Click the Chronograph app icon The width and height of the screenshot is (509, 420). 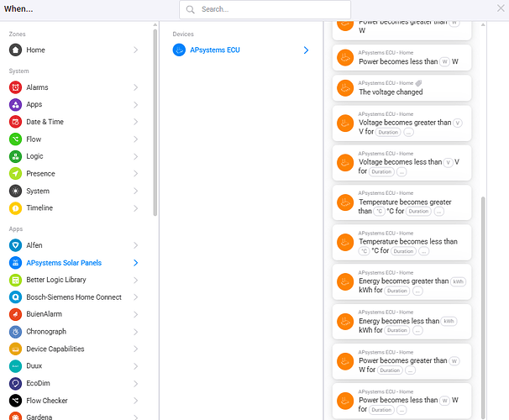pyautogui.click(x=15, y=332)
